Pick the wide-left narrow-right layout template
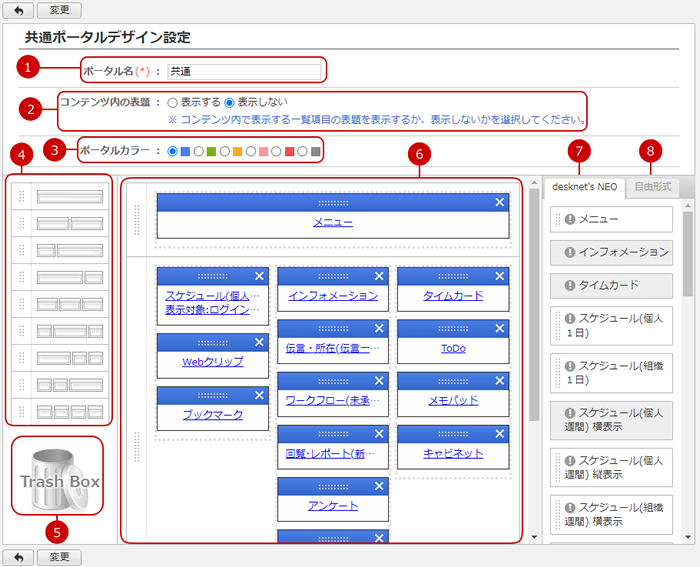 point(70,277)
